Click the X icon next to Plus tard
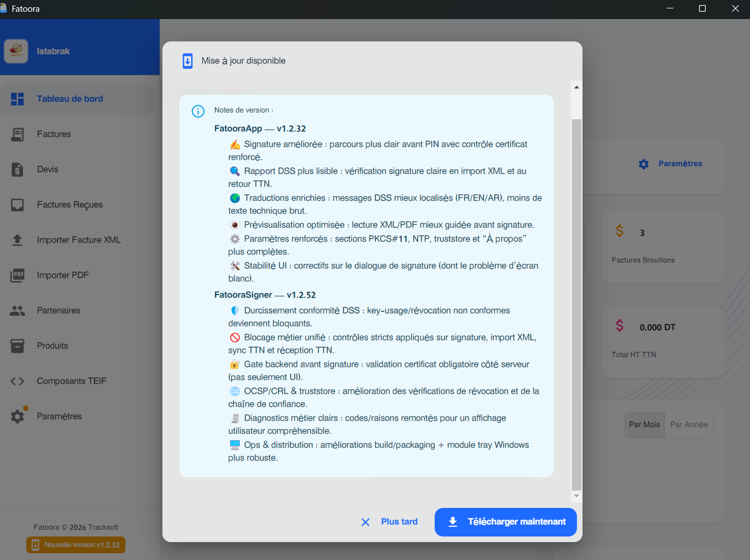The width and height of the screenshot is (750, 560). tap(365, 522)
